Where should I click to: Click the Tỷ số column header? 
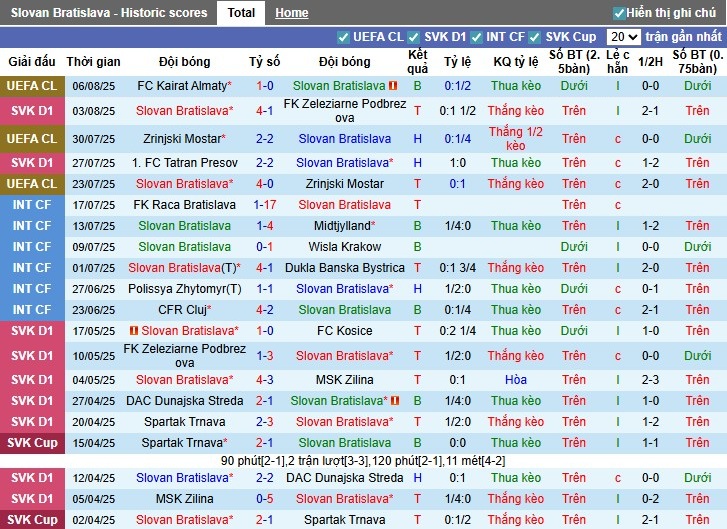coord(265,62)
